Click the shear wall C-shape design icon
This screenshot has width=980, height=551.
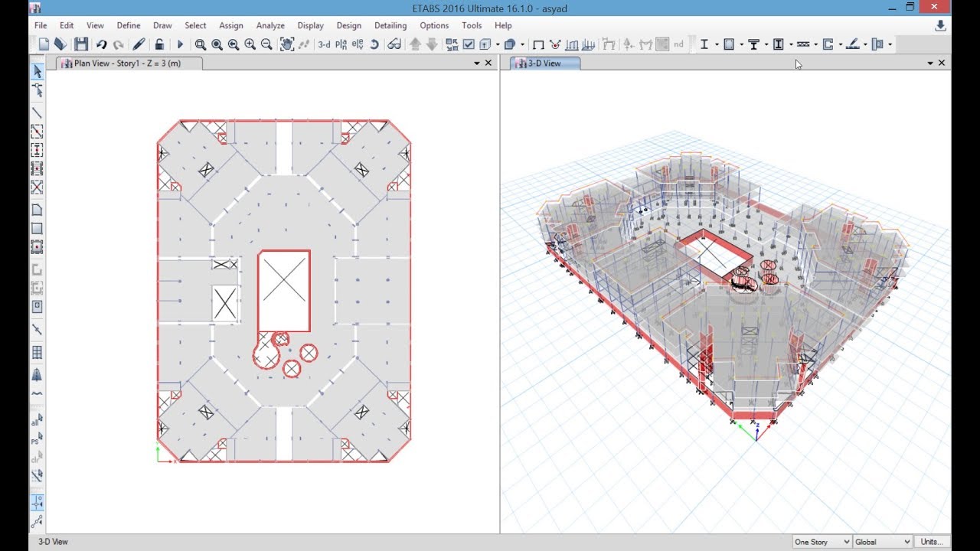[828, 44]
